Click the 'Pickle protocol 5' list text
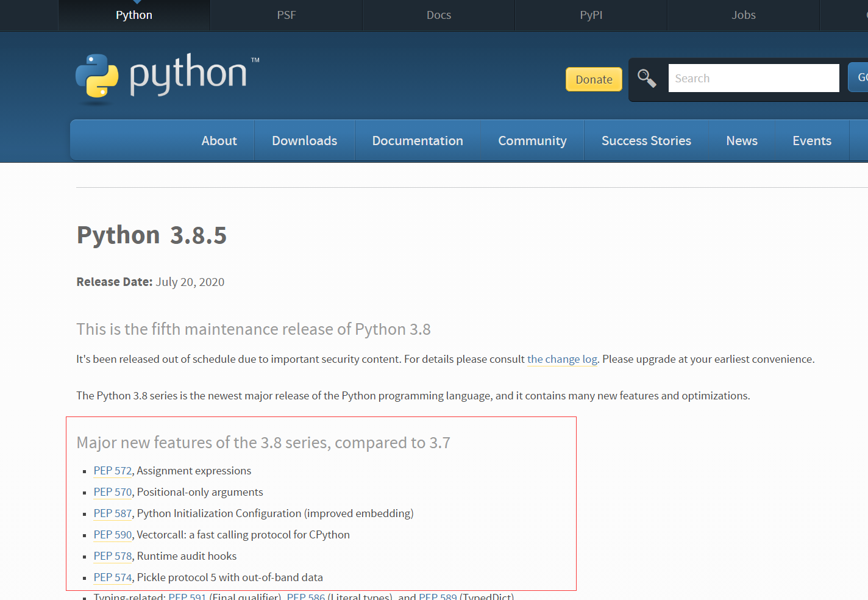This screenshot has width=868, height=600. pyautogui.click(x=230, y=577)
